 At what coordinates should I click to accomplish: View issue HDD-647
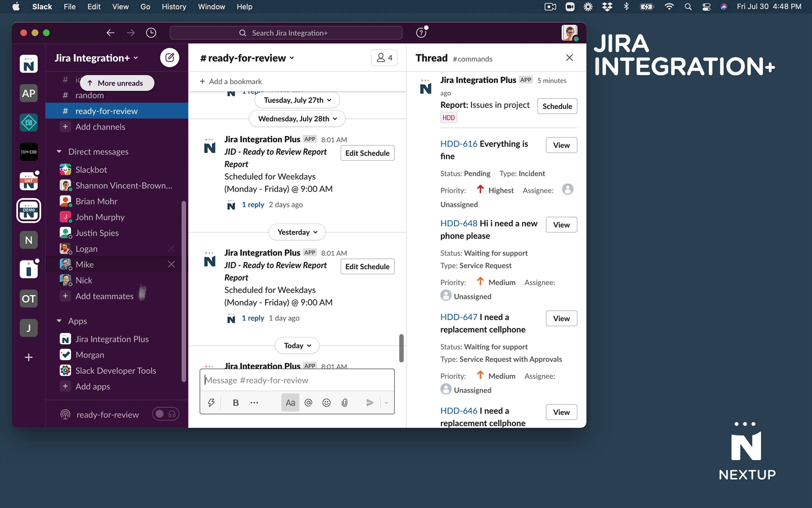click(561, 318)
